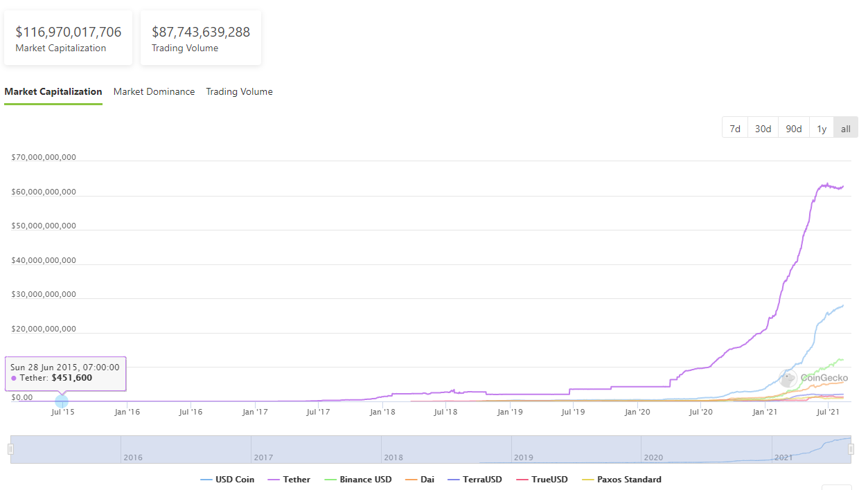The width and height of the screenshot is (868, 490).
Task: Click the CoinGecko watermark logo
Action: click(x=813, y=378)
